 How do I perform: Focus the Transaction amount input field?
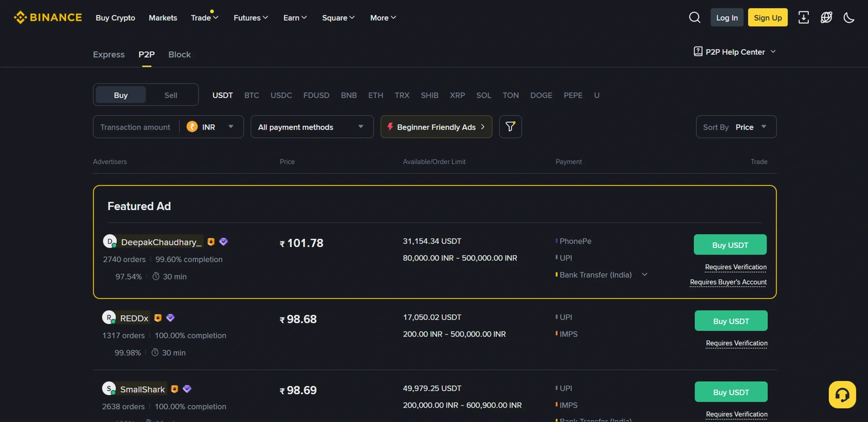136,127
